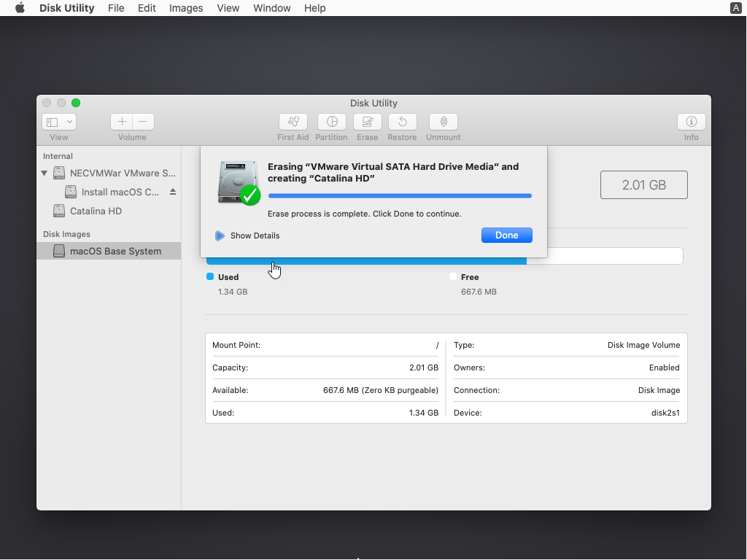Click the erase progress bar
This screenshot has height=560, width=747.
[400, 195]
